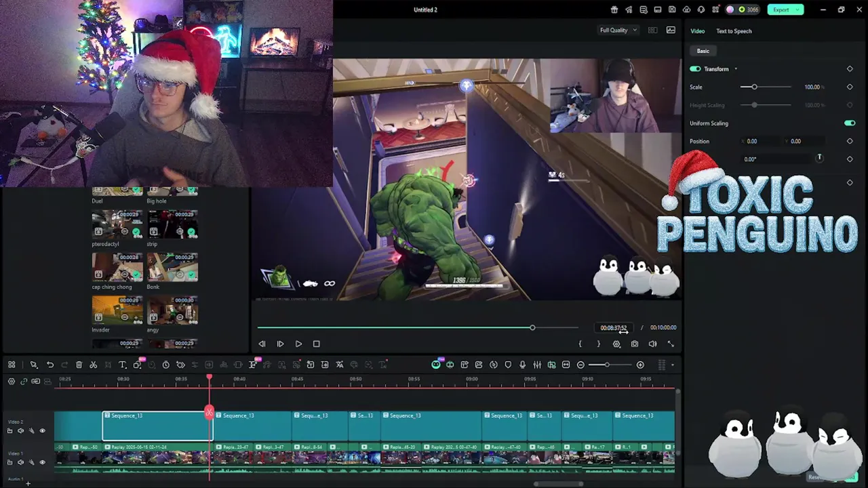Select the Basic sub-tab
Viewport: 868px width, 488px height.
pyautogui.click(x=703, y=51)
